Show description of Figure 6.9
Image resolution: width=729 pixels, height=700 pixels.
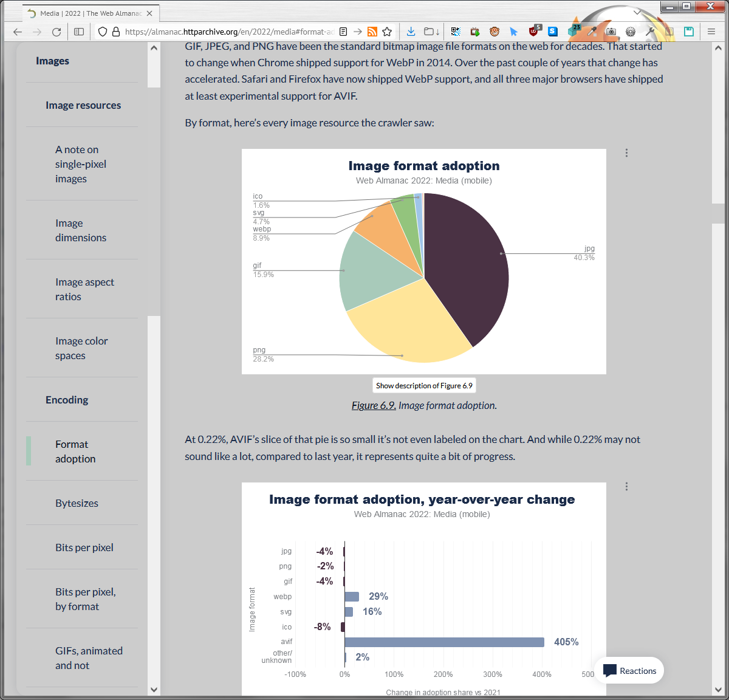coord(424,385)
